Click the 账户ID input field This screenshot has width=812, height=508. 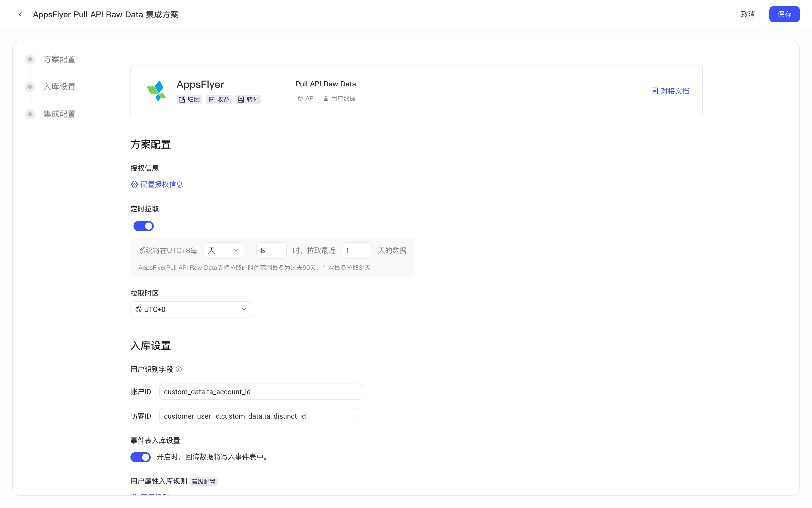pyautogui.click(x=261, y=392)
